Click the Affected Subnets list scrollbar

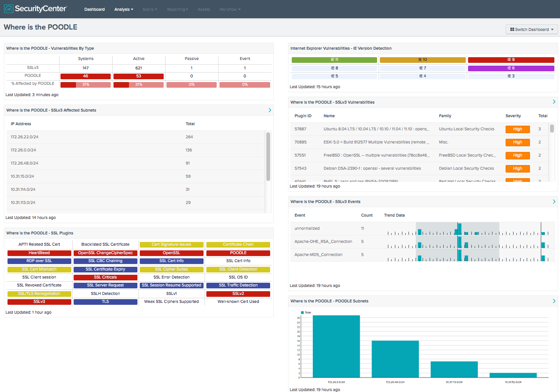(x=268, y=157)
